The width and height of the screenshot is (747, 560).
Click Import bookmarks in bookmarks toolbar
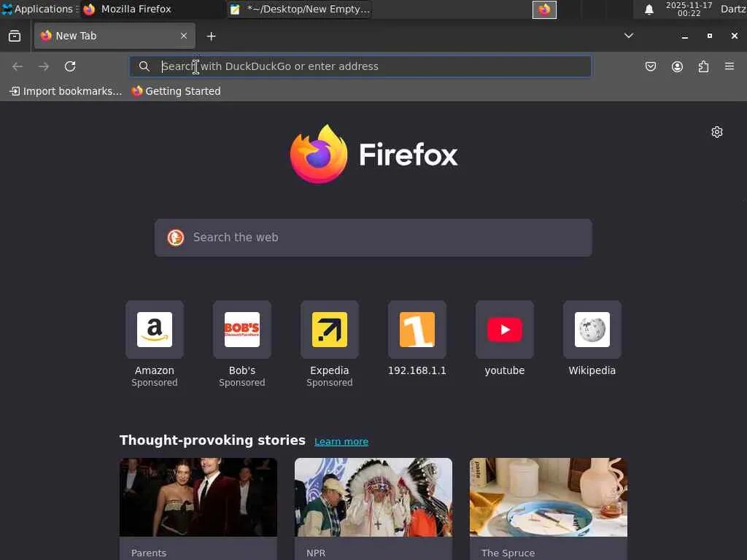[x=66, y=91]
